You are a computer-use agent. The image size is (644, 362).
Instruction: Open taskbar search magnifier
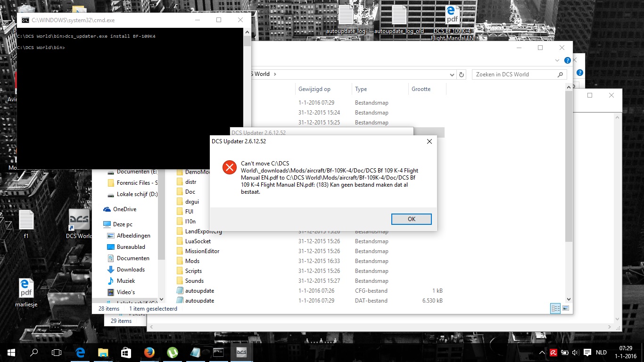pos(34,352)
